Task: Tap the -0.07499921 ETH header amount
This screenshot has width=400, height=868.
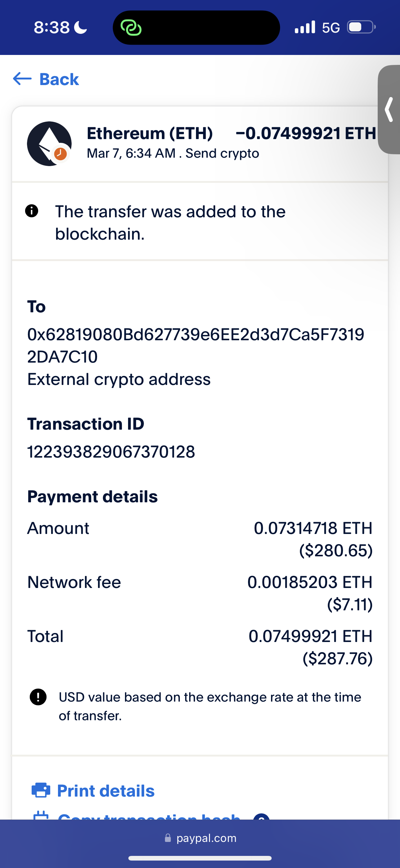Action: 305,133
